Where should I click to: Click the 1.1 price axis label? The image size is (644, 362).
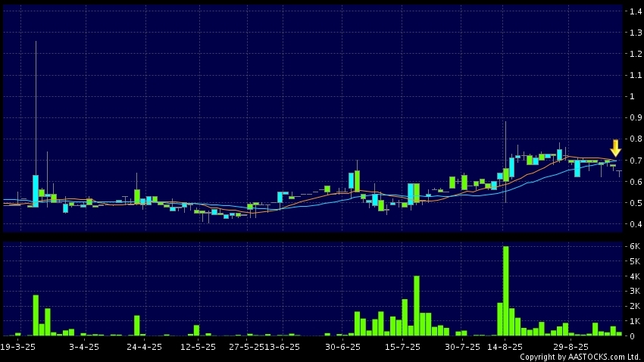[x=636, y=75]
